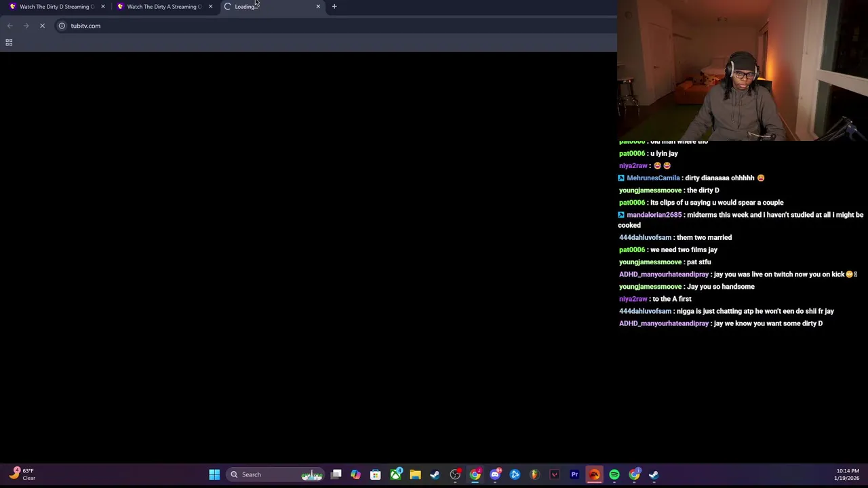The image size is (868, 488).
Task: Close the Watch The Dirty D tab
Action: click(103, 7)
